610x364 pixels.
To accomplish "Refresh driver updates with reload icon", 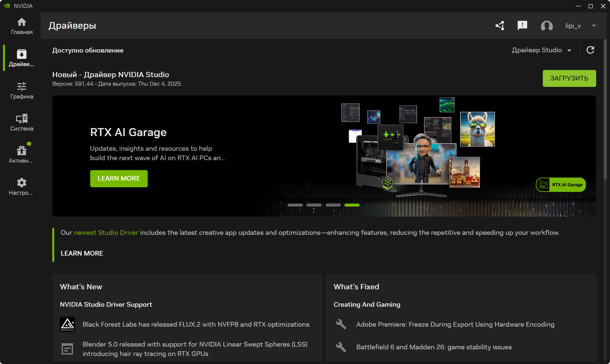I will pyautogui.click(x=590, y=50).
